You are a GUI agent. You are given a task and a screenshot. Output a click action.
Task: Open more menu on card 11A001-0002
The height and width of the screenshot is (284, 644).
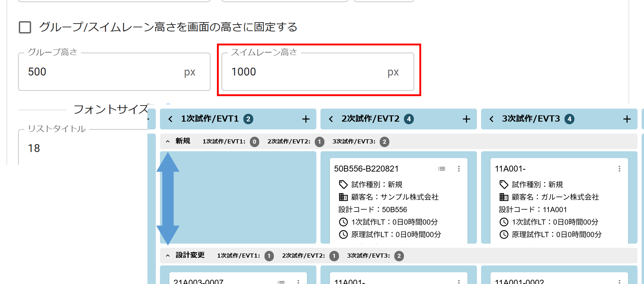(x=619, y=282)
